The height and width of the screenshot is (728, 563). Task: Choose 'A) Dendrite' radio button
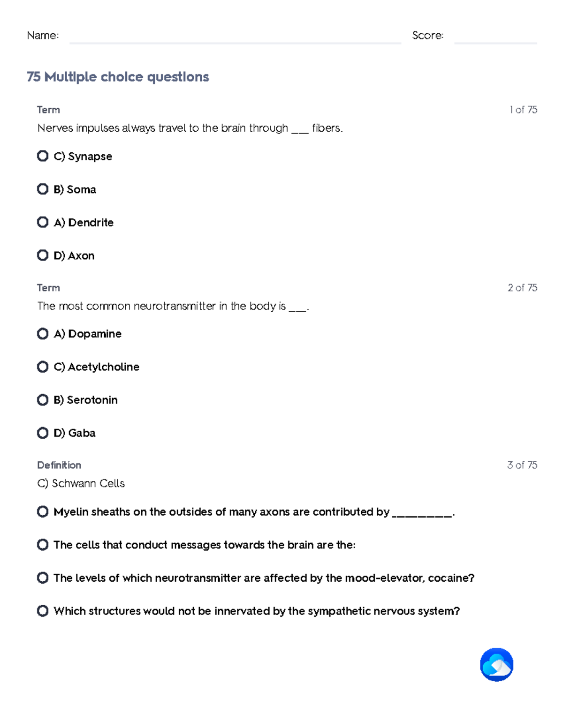point(43,222)
